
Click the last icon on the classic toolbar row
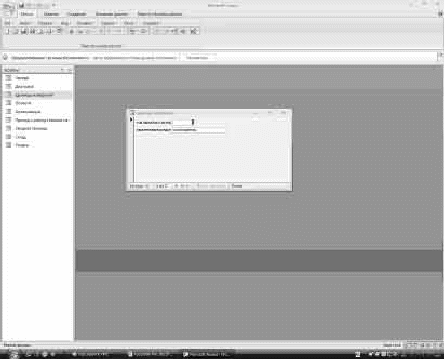(x=194, y=31)
